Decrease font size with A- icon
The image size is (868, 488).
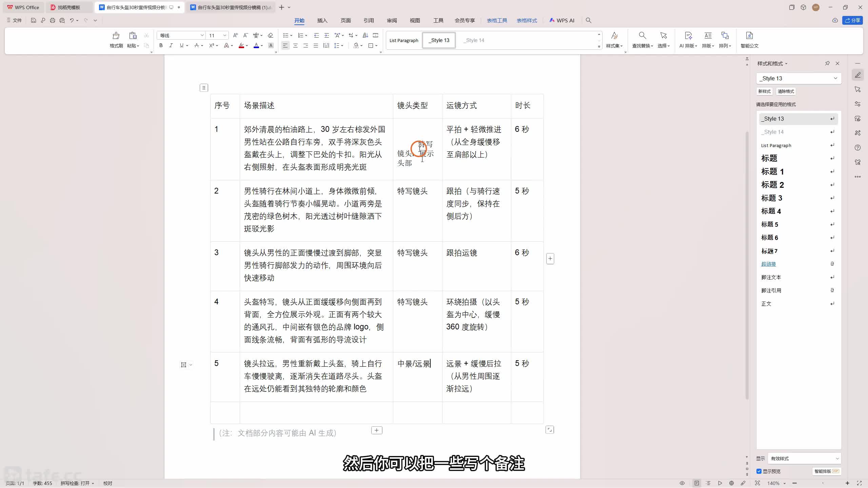click(246, 35)
